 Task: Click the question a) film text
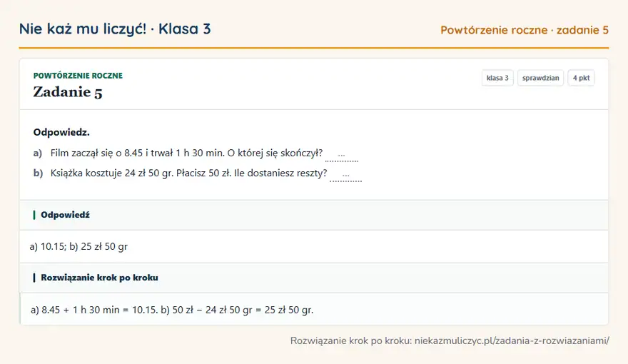187,153
